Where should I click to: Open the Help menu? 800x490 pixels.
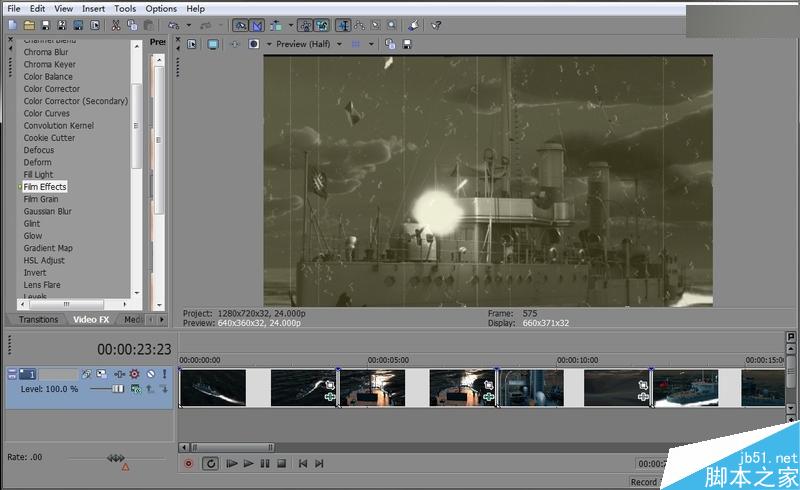(x=195, y=9)
